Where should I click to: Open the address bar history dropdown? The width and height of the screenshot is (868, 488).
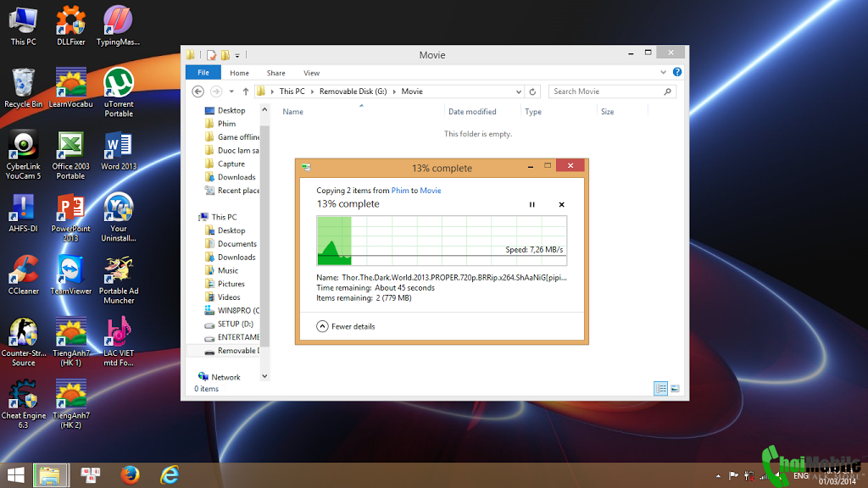point(518,91)
